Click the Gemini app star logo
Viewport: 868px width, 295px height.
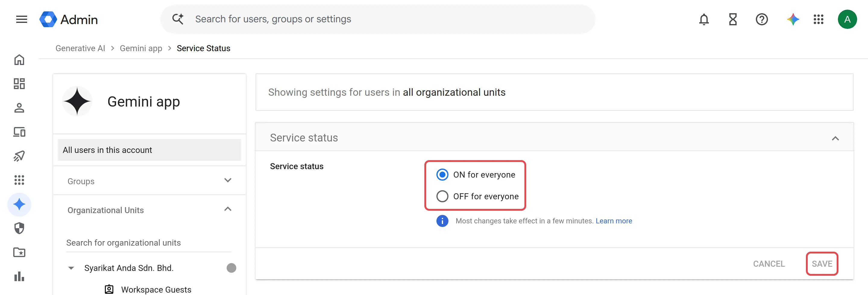(x=77, y=101)
